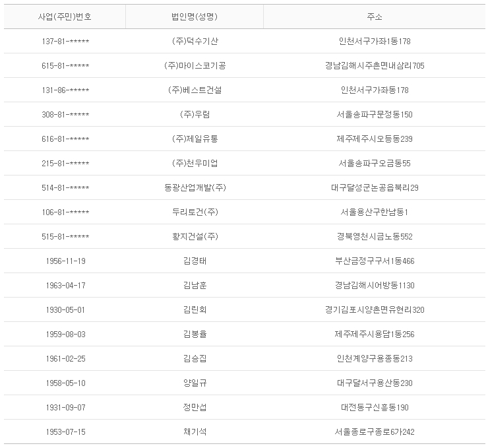Select the 황지건설(주) entry

click(x=194, y=237)
